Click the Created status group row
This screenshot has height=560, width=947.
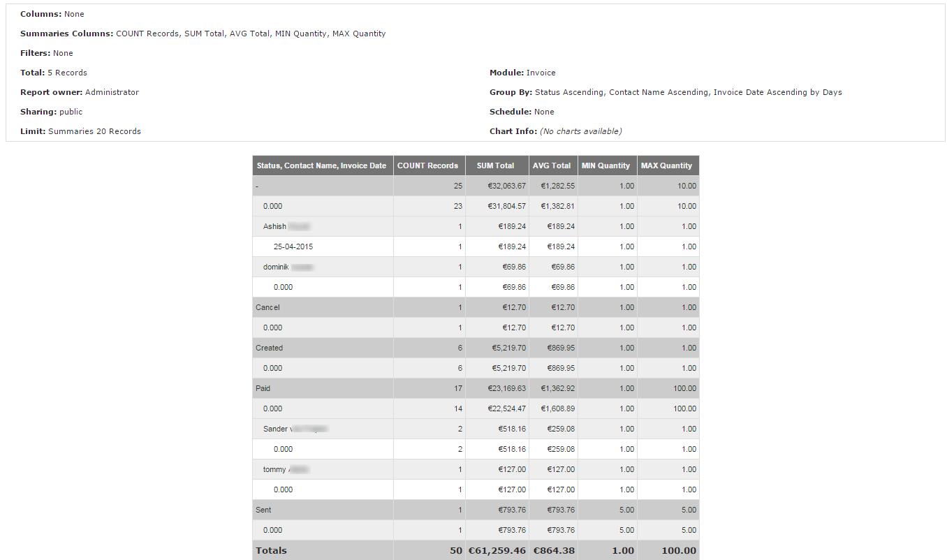[270, 348]
